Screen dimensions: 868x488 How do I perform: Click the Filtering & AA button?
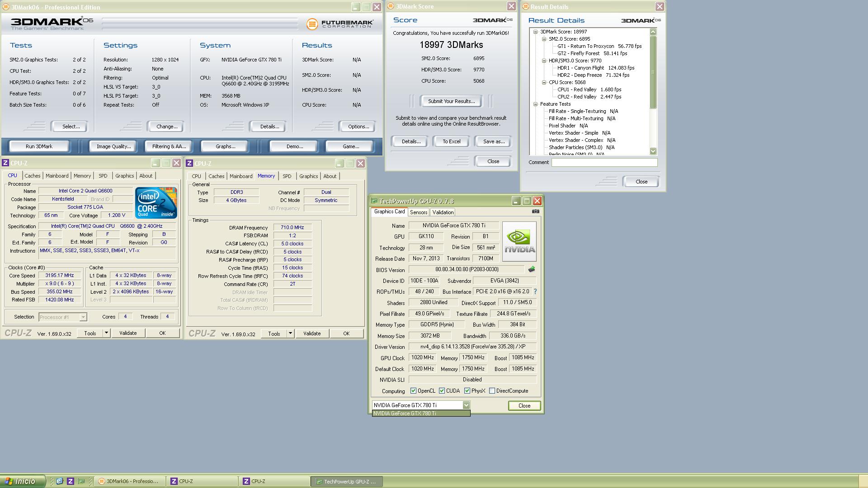(169, 146)
